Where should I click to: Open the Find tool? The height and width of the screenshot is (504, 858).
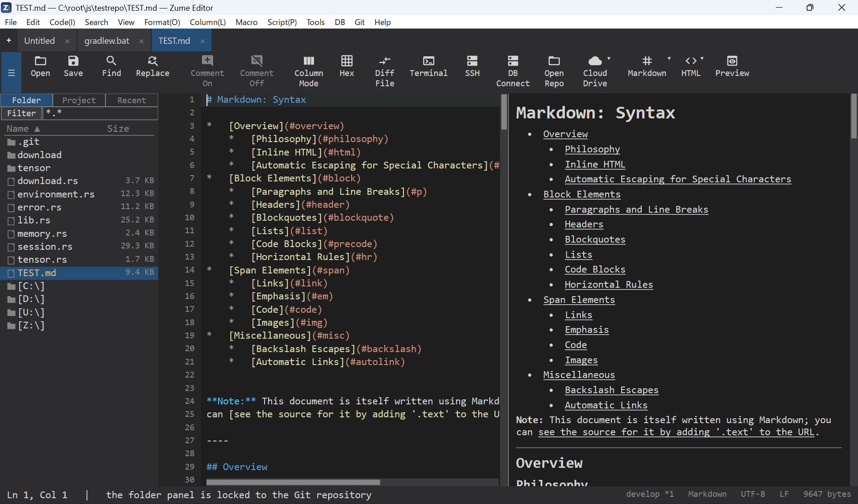[111, 66]
